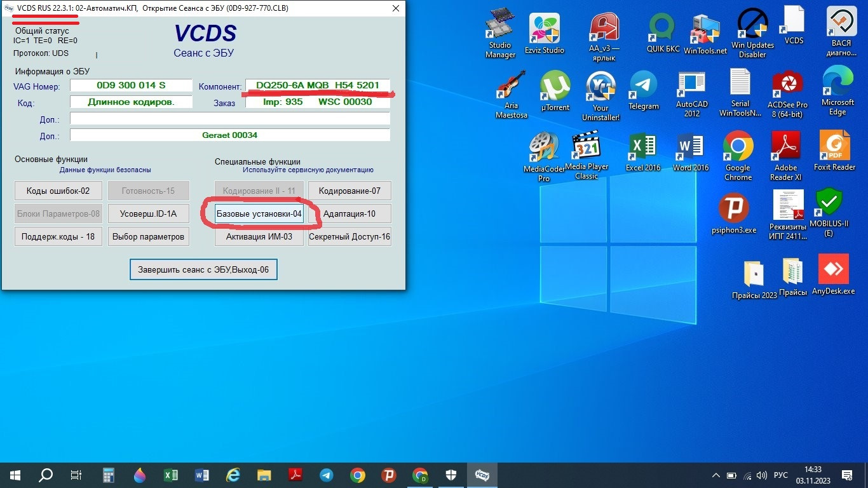Click the volume speaker tray icon

pos(761,475)
